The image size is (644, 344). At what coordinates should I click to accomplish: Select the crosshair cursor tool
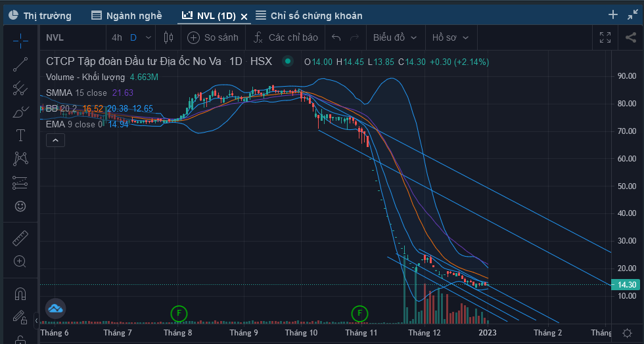(20, 41)
